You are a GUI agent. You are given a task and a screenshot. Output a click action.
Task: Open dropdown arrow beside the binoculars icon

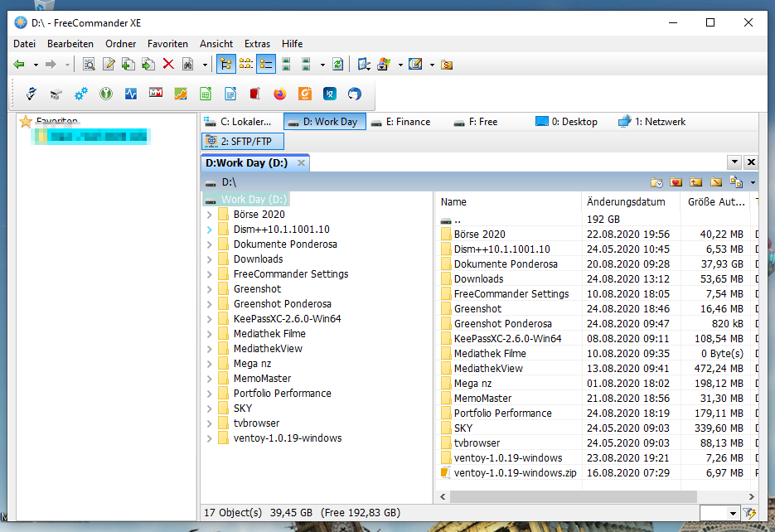point(205,65)
